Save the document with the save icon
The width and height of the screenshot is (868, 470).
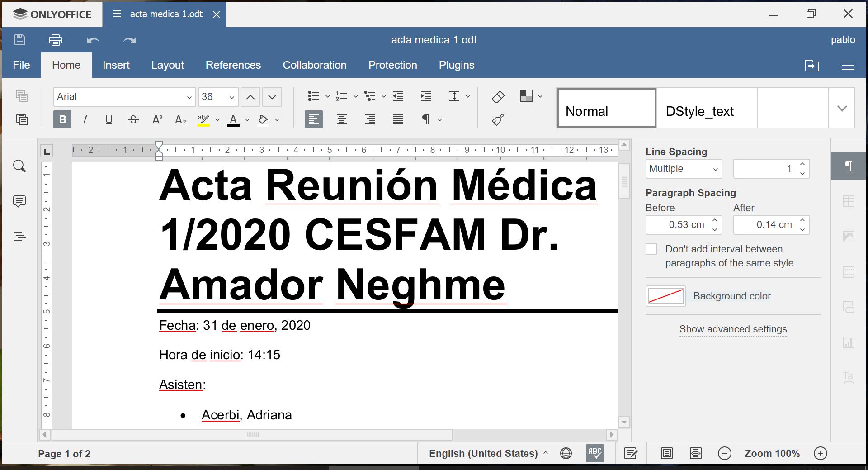coord(19,40)
